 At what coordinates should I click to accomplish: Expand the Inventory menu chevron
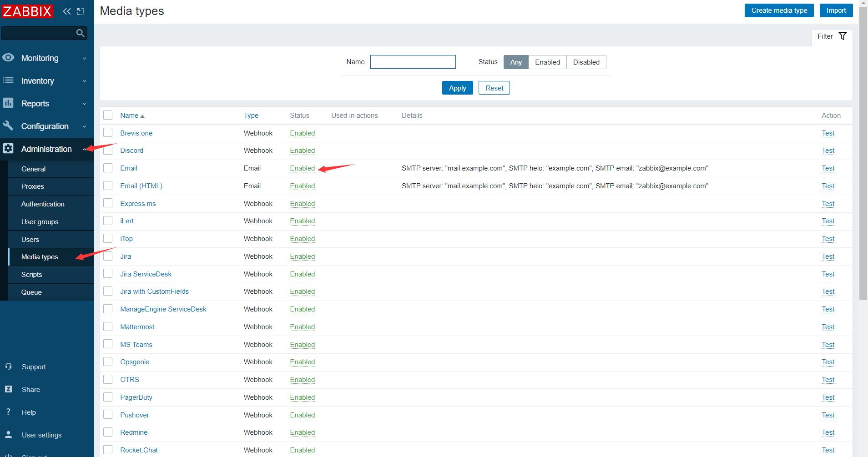(x=84, y=81)
